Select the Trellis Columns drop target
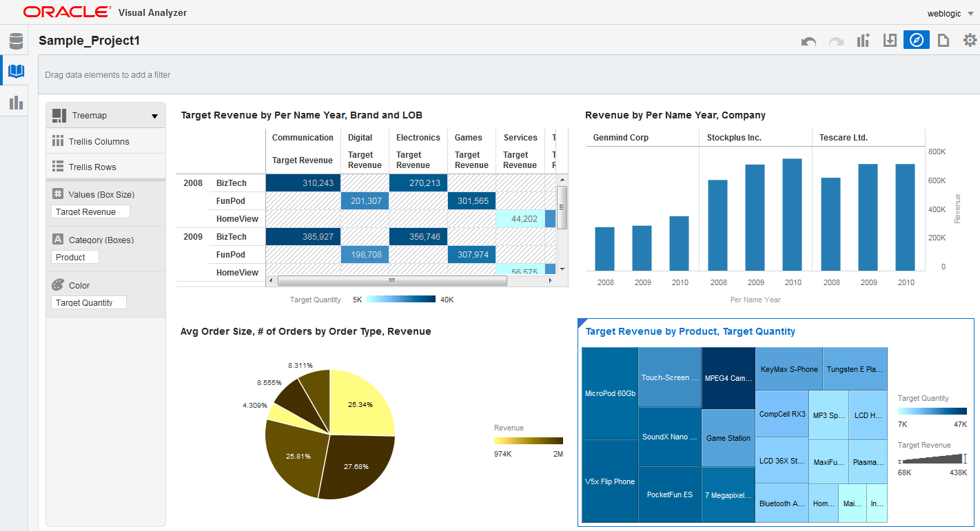The height and width of the screenshot is (531, 980). click(106, 141)
